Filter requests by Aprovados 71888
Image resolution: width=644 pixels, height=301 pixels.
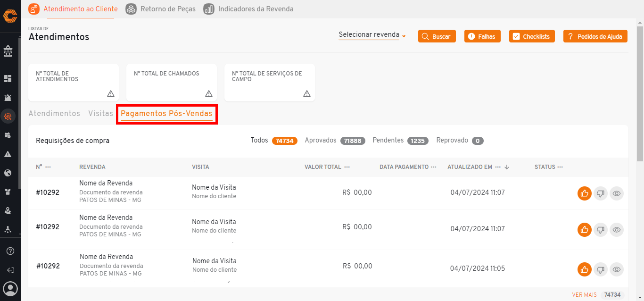pos(335,141)
